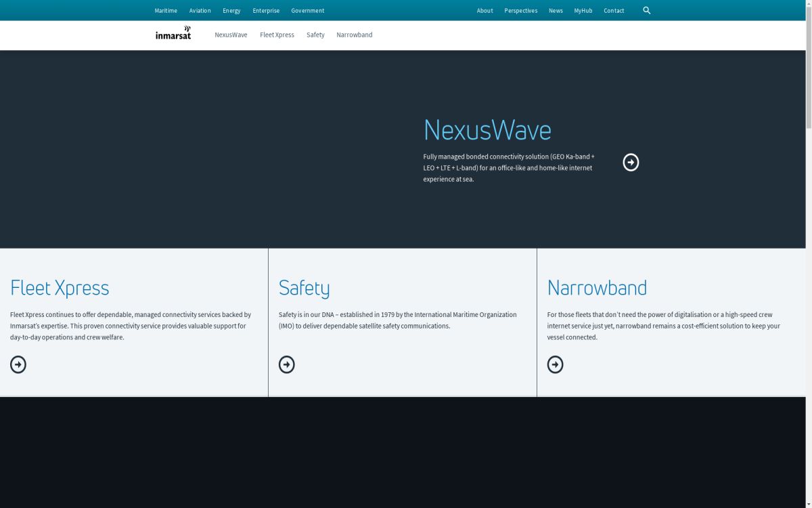The height and width of the screenshot is (508, 812).
Task: Select Government in the top navigation
Action: pos(307,11)
